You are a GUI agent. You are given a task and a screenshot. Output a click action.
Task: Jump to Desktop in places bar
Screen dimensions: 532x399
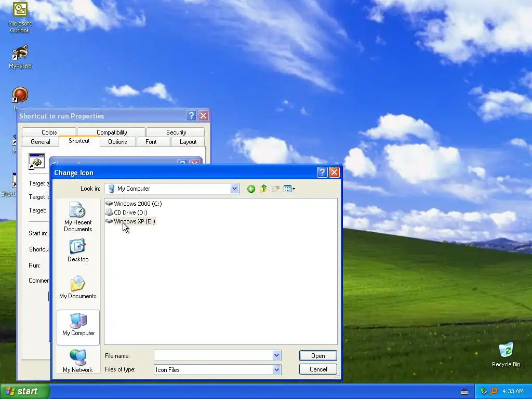coord(78,250)
